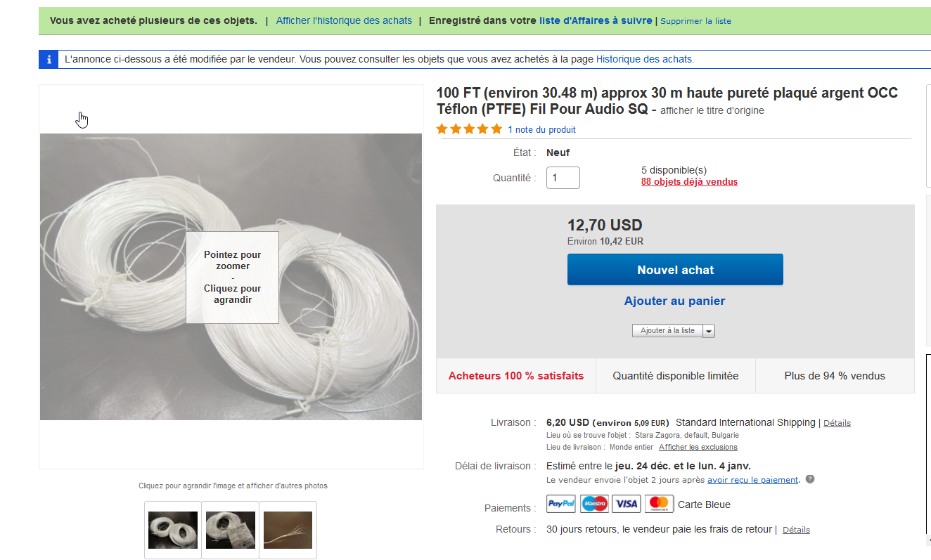Click the Maestro payment logo
Viewport: 931px width, 560px height.
pos(594,504)
